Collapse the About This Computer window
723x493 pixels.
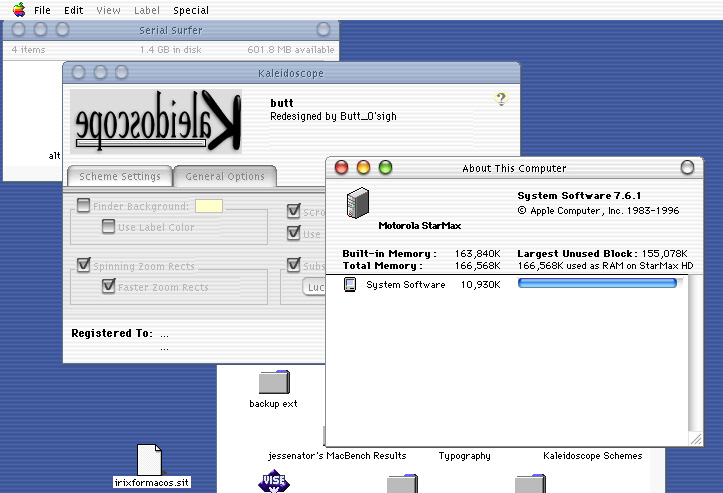(x=686, y=168)
